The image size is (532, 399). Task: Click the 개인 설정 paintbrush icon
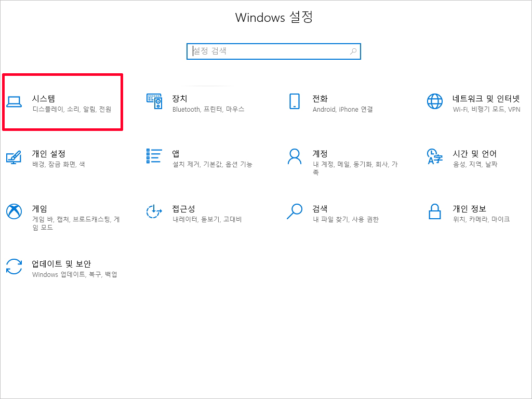pos(14,157)
